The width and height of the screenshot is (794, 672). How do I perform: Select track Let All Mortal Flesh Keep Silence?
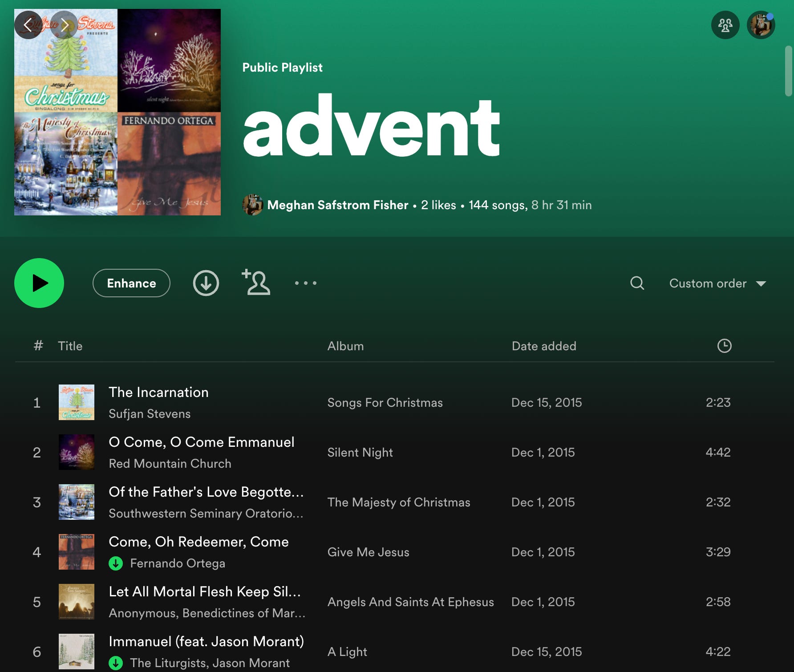205,591
